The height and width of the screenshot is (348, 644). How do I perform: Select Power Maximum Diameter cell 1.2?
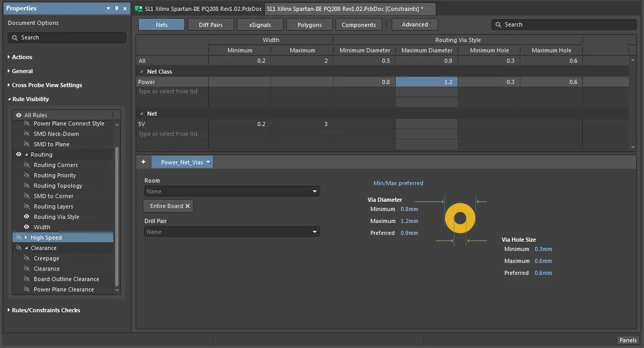(x=426, y=82)
